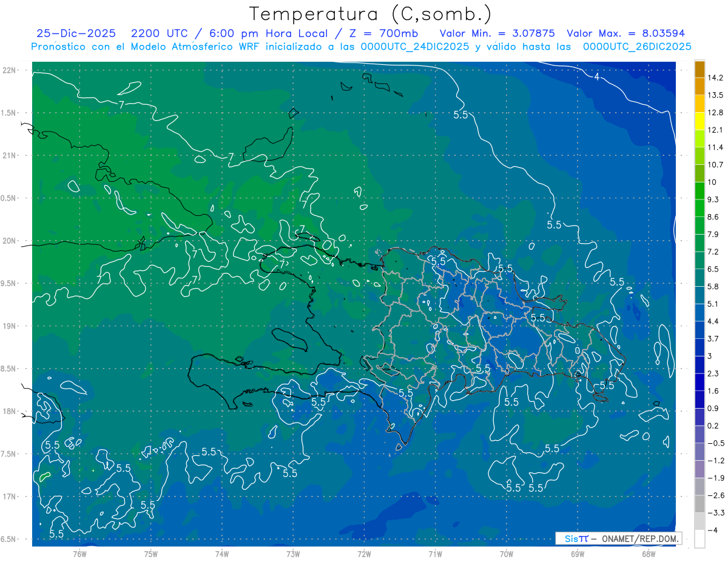This screenshot has width=728, height=562.
Task: Click the '17N' latitude axis label
Action: [x=10, y=497]
